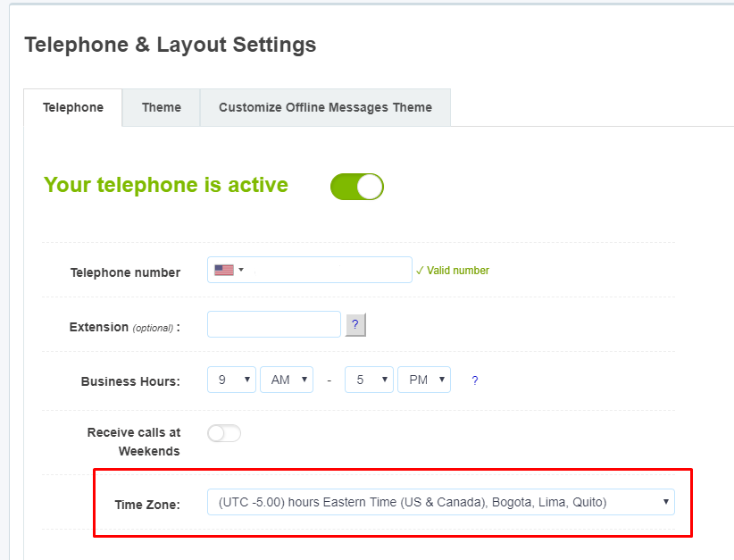The image size is (734, 560).
Task: Open Customize Offline Messages Theme tab
Action: coord(325,107)
